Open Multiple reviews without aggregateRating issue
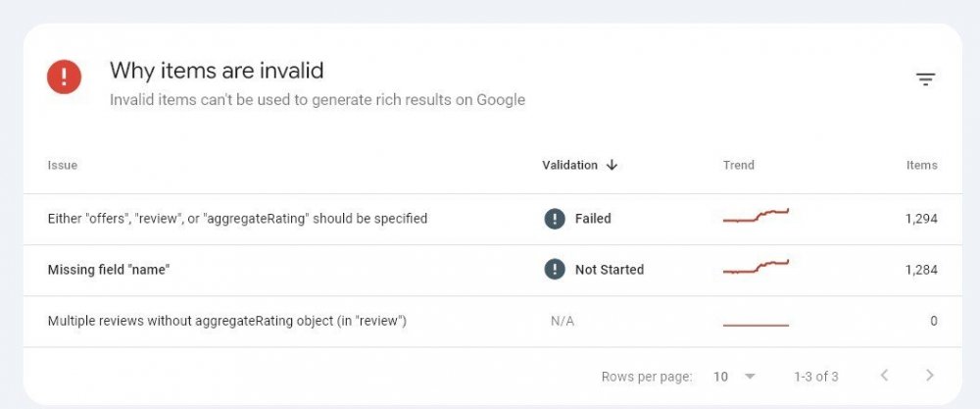The height and width of the screenshot is (409, 980). click(x=226, y=321)
